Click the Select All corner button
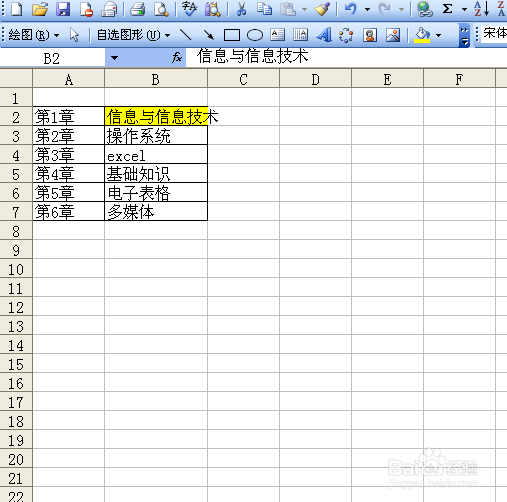The height and width of the screenshot is (502, 507). click(16, 79)
